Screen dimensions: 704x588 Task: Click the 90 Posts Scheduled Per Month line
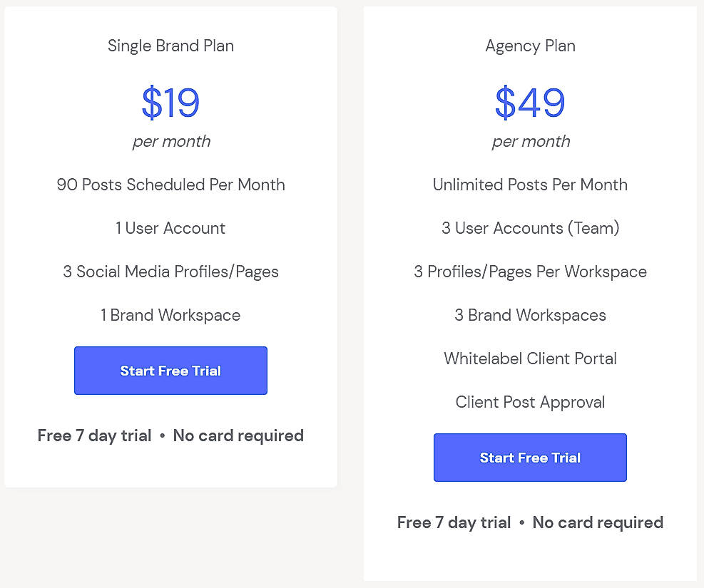(x=170, y=185)
